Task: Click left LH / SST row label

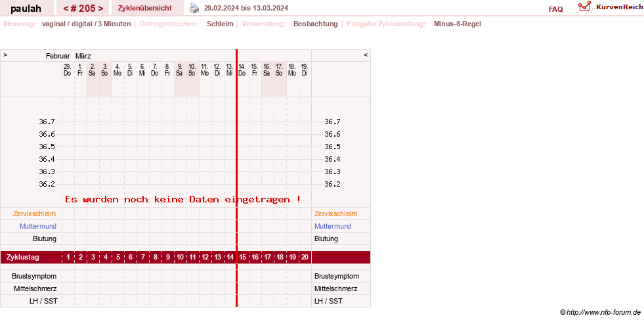Action: pos(43,301)
